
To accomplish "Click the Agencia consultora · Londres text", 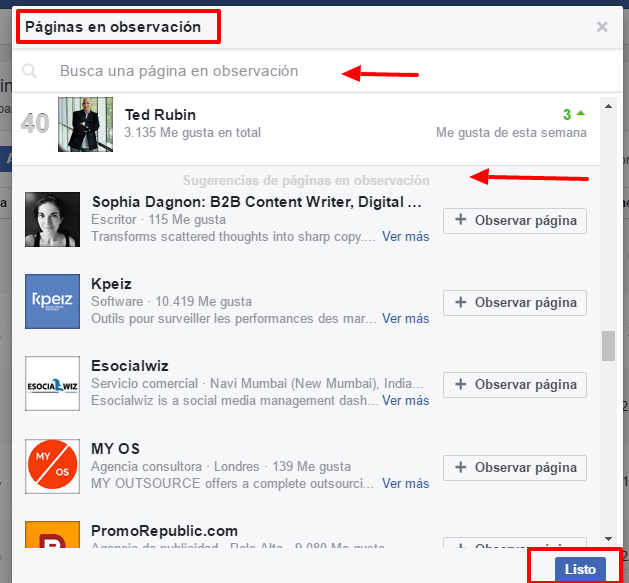I will pyautogui.click(x=175, y=466).
